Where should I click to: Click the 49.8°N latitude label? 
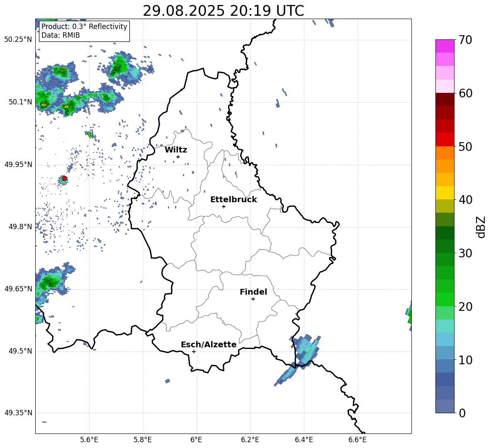tap(20, 227)
